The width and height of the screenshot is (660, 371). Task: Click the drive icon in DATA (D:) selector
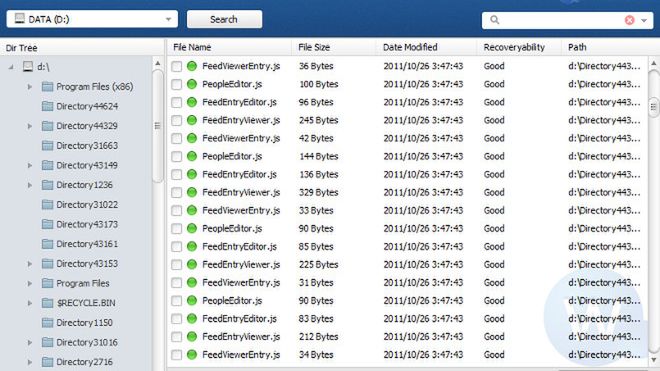pos(19,19)
